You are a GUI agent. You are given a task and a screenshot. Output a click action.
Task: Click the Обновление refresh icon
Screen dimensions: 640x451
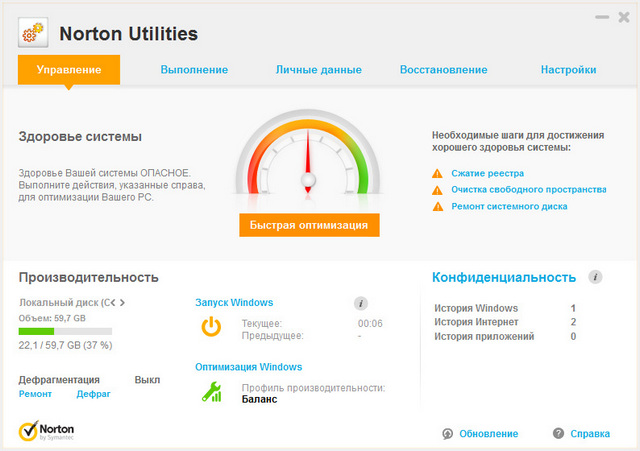448,433
